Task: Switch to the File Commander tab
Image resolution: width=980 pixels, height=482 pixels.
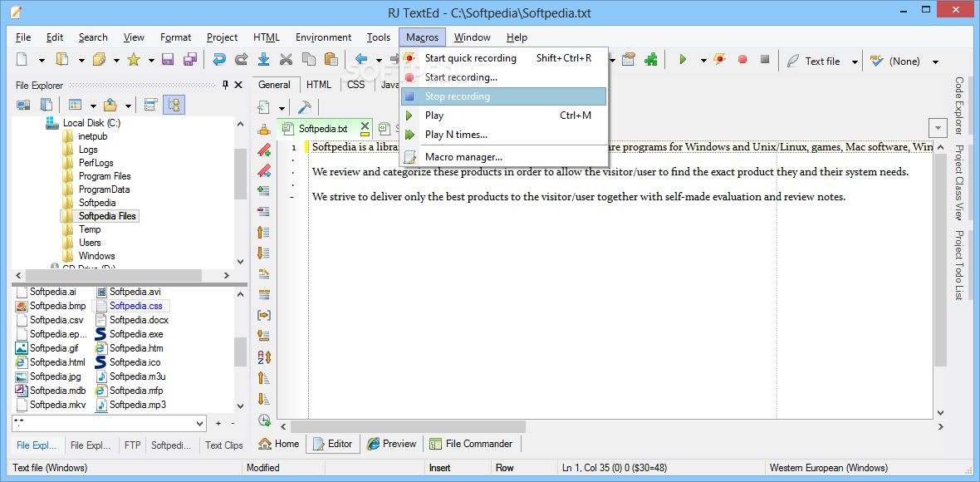Action: [472, 444]
